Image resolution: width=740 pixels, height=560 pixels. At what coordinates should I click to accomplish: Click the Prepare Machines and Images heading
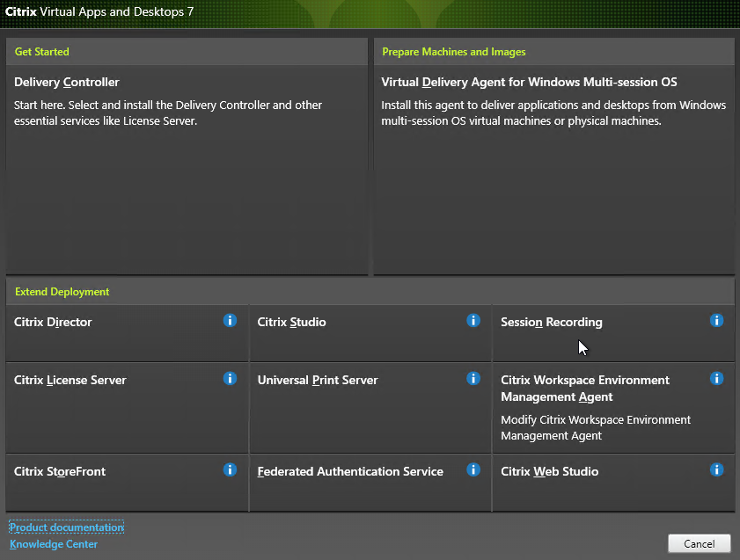453,52
